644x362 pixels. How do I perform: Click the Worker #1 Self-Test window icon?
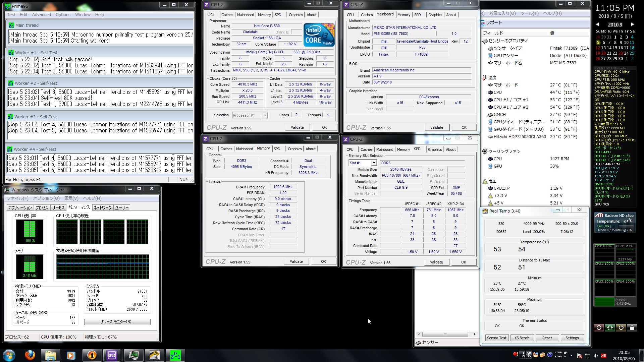(x=11, y=53)
